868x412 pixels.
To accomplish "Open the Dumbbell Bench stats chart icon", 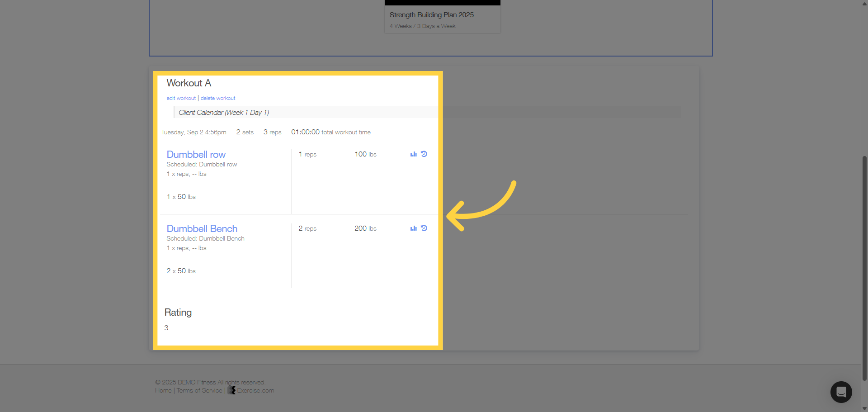I will pos(413,228).
